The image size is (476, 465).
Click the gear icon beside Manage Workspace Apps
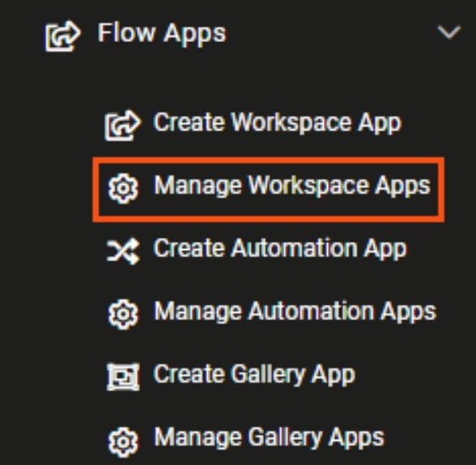[123, 188]
